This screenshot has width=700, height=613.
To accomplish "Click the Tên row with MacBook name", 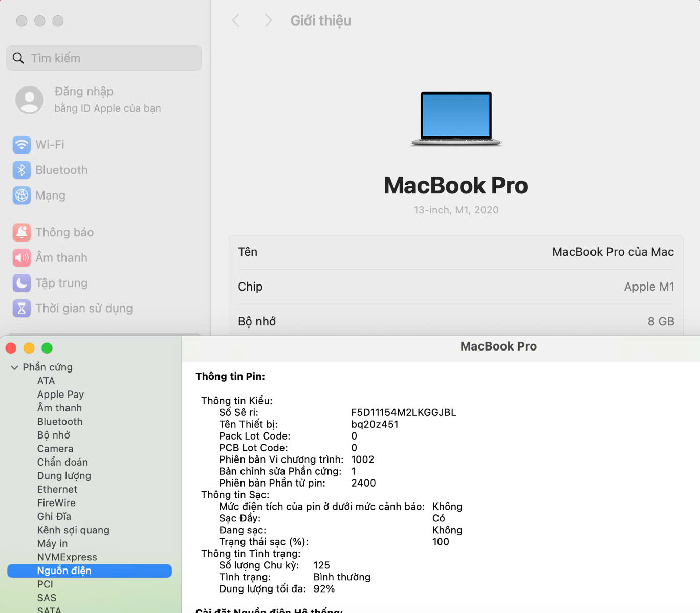I will (455, 252).
